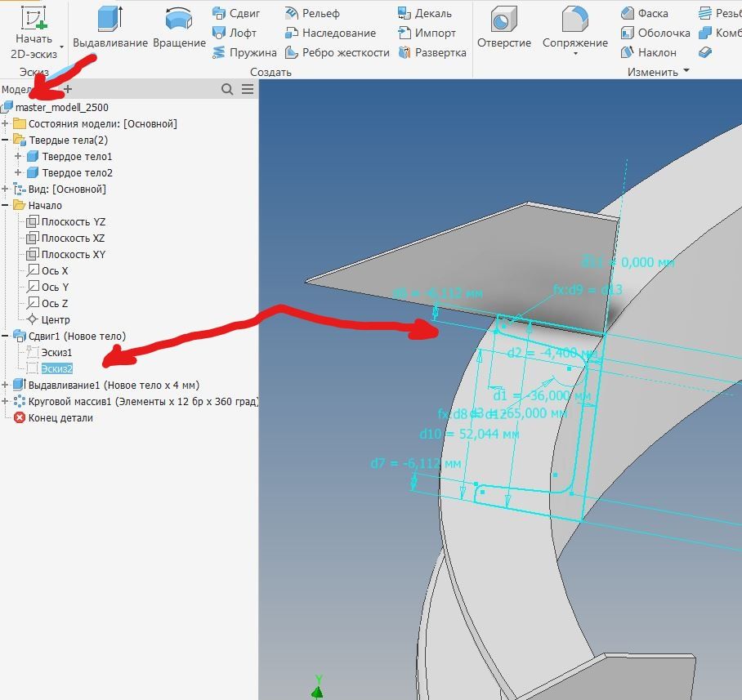Viewport: 742px width, 700px height.
Task: Select the Вращение (Revolve) tool
Action: coord(179,26)
